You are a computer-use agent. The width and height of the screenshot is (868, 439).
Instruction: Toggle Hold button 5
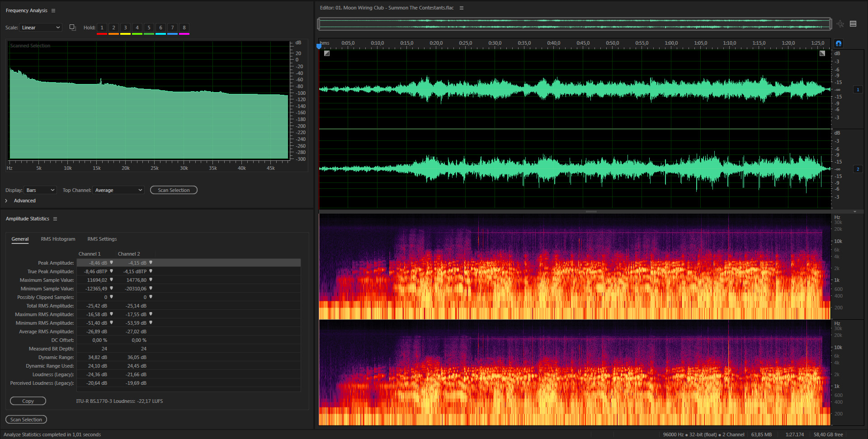coord(149,28)
